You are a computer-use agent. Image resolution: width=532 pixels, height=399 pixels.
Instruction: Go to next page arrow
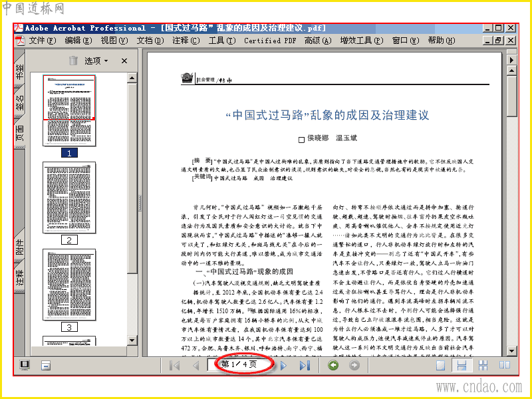click(x=284, y=365)
